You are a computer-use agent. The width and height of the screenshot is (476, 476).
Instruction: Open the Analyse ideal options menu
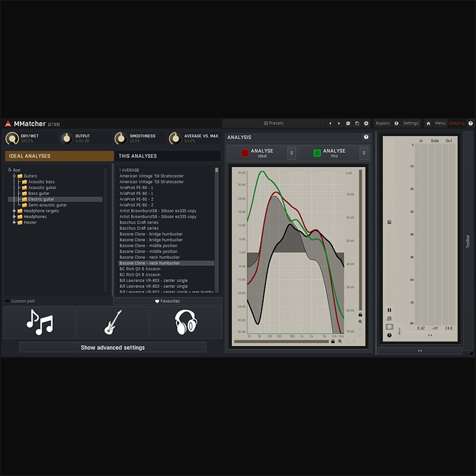pyautogui.click(x=292, y=153)
